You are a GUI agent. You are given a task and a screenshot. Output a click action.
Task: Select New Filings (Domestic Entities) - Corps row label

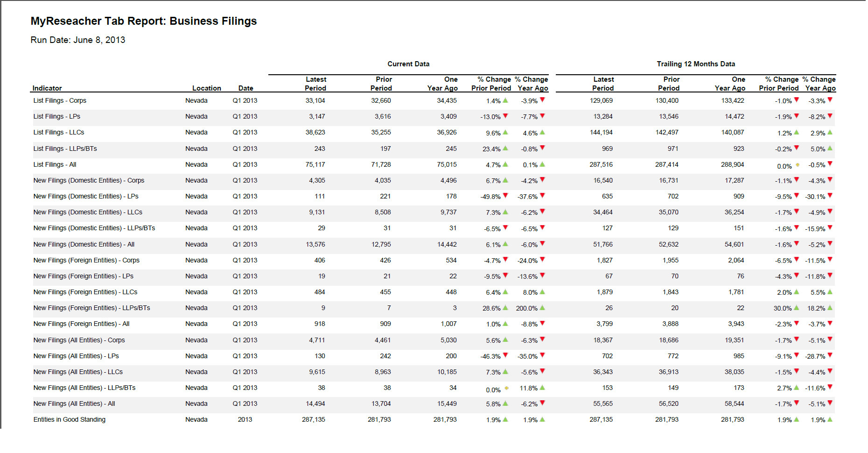click(x=89, y=180)
